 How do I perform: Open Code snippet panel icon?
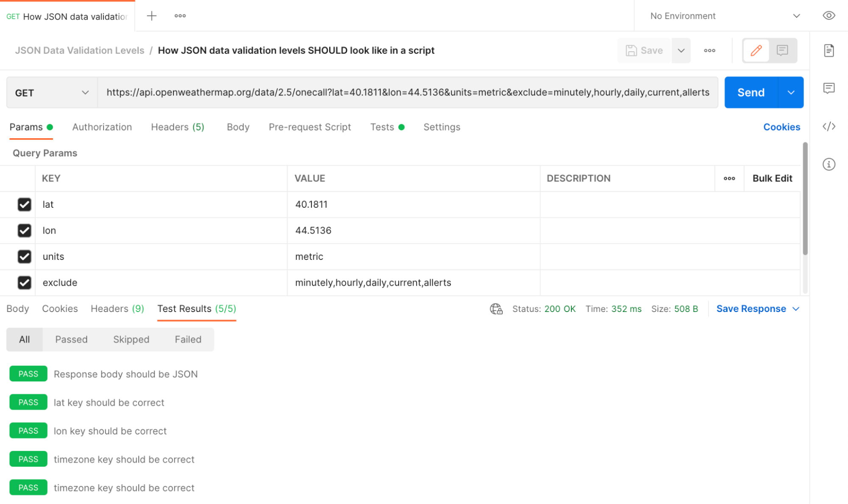pyautogui.click(x=828, y=126)
